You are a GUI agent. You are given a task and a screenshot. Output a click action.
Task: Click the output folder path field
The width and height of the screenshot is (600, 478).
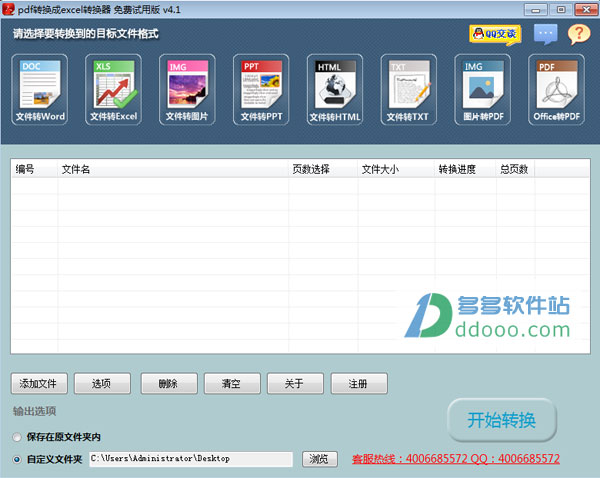(x=191, y=459)
